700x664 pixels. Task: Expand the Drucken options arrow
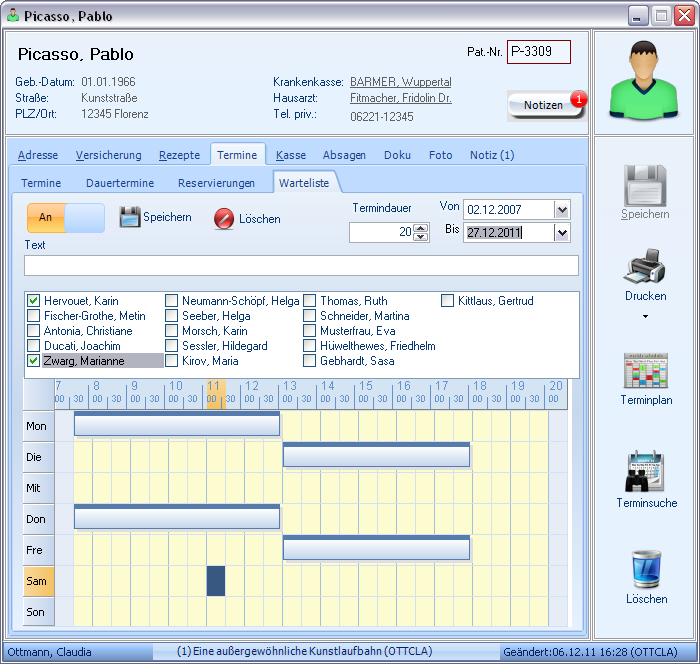tap(645, 316)
